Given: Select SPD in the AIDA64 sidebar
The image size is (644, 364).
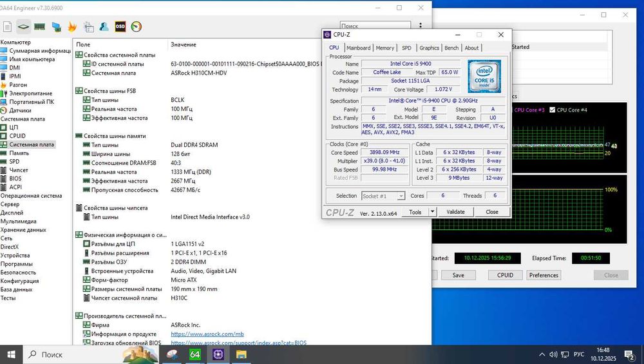Looking at the screenshot, I should [x=14, y=162].
